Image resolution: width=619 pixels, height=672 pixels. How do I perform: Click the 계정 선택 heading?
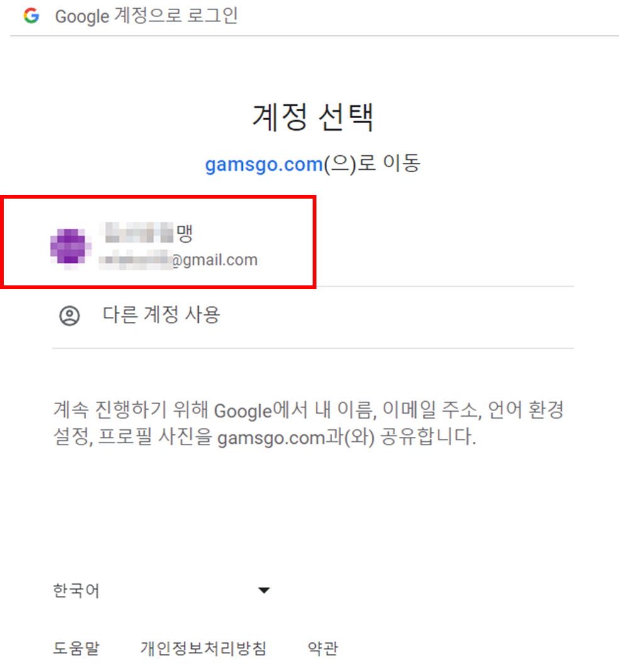313,117
